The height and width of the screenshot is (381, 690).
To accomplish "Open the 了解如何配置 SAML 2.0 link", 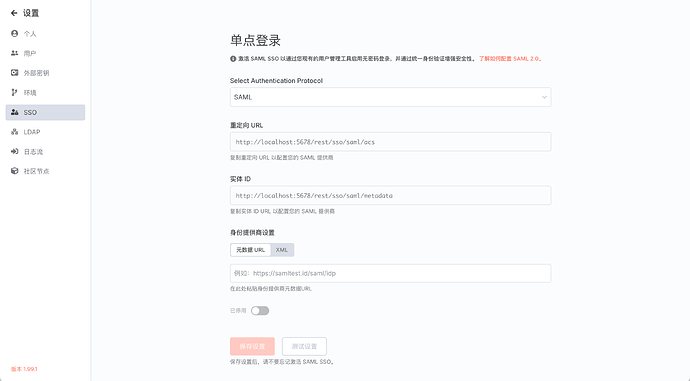I will [x=510, y=59].
